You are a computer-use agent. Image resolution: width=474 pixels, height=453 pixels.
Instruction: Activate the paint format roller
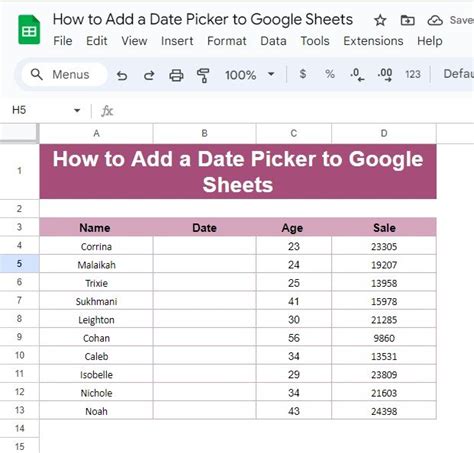tap(203, 75)
